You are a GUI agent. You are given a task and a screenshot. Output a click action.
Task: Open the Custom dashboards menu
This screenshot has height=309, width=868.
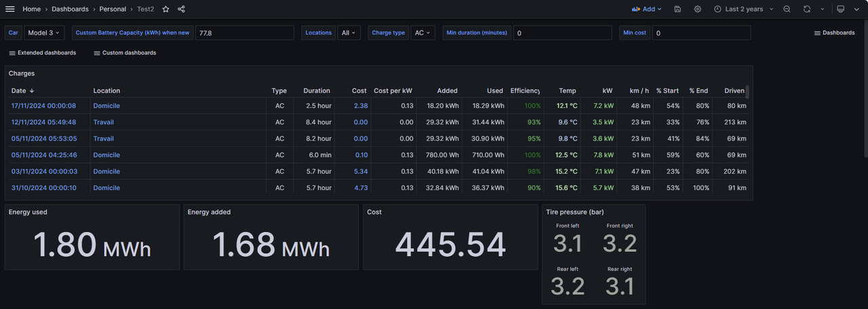coord(125,52)
